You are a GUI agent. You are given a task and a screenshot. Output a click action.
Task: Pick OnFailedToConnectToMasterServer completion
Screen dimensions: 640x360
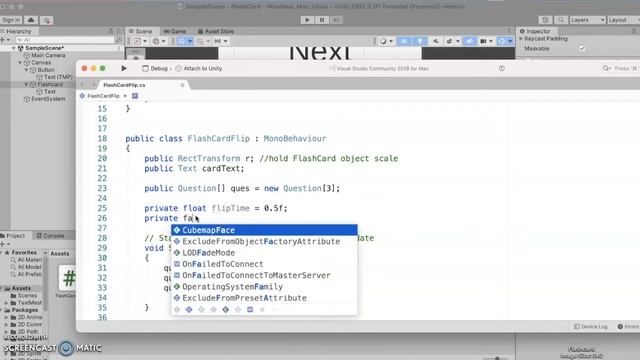(264, 276)
